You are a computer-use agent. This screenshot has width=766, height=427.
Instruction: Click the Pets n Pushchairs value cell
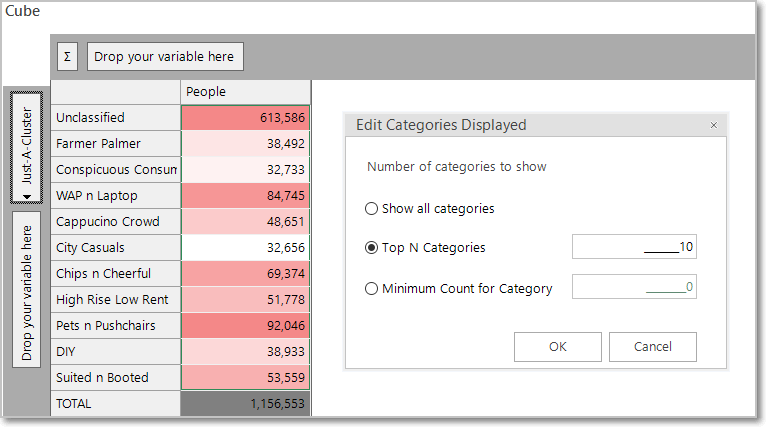(245, 326)
